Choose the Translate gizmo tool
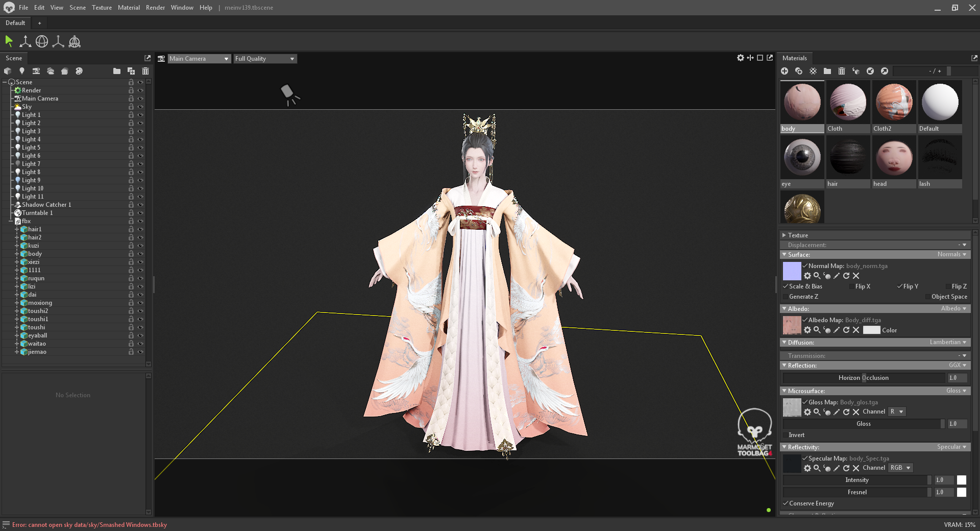 [x=25, y=41]
